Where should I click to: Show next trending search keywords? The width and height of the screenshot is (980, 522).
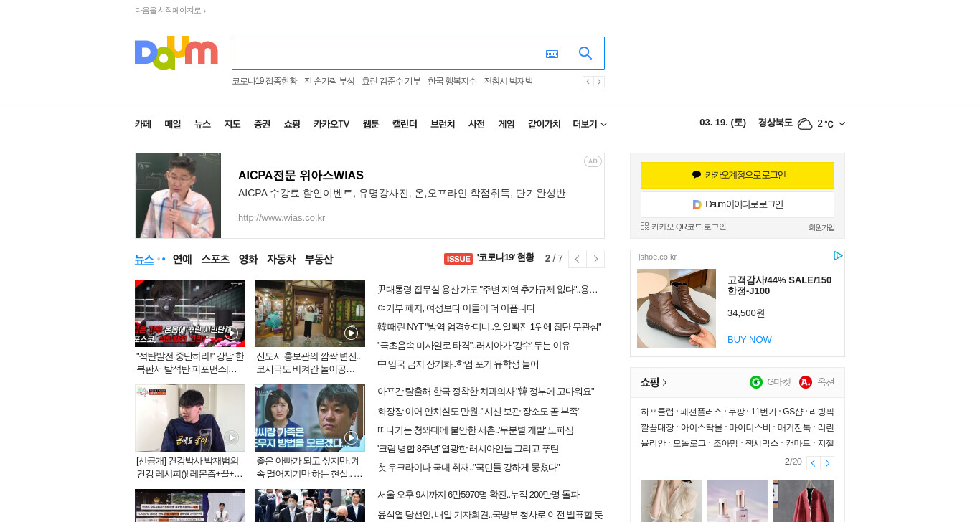[x=599, y=82]
